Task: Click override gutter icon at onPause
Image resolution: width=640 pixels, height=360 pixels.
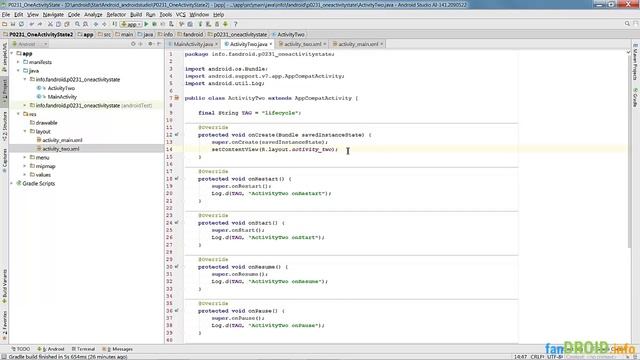Action: click(177, 311)
